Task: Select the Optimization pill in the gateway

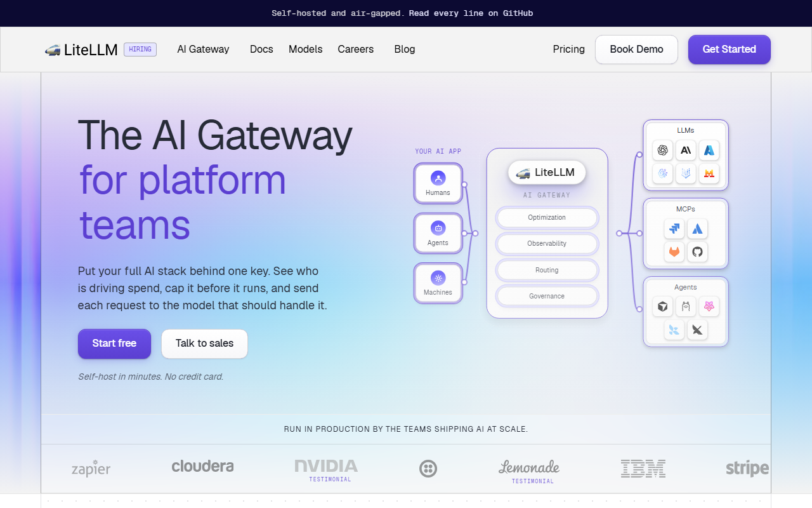Action: coord(547,218)
